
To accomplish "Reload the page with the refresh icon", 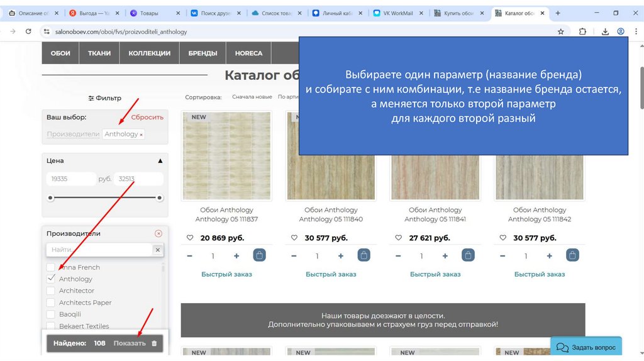I will [x=28, y=31].
